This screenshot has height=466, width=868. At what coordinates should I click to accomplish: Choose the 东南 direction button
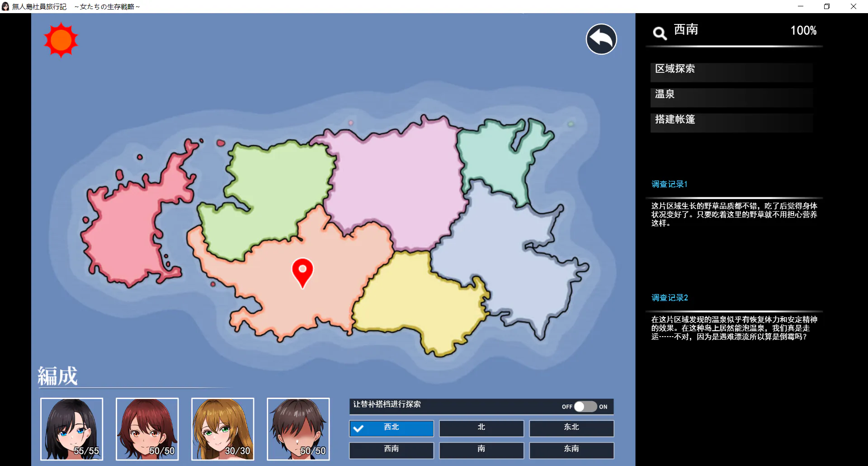[x=571, y=450]
